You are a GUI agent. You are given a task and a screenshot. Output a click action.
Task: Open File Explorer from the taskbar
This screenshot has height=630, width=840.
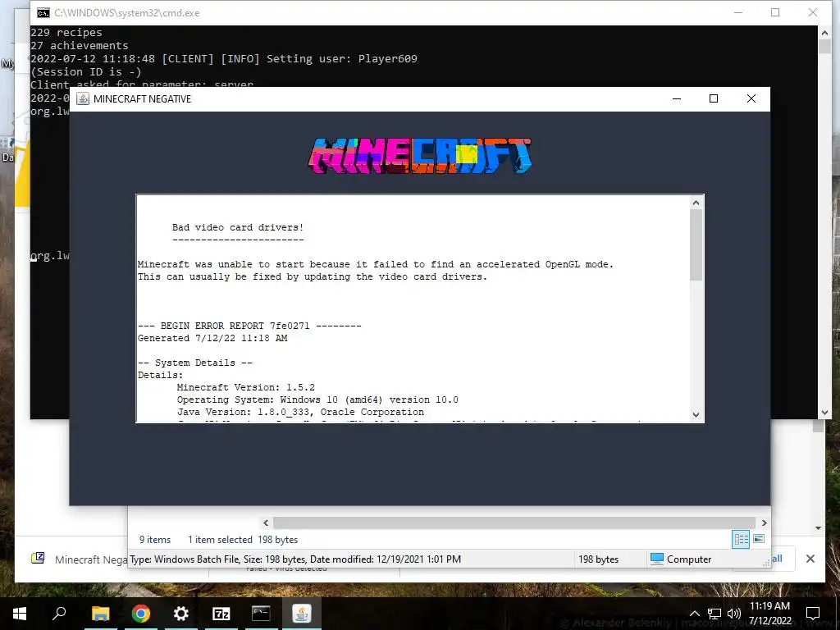click(x=100, y=614)
